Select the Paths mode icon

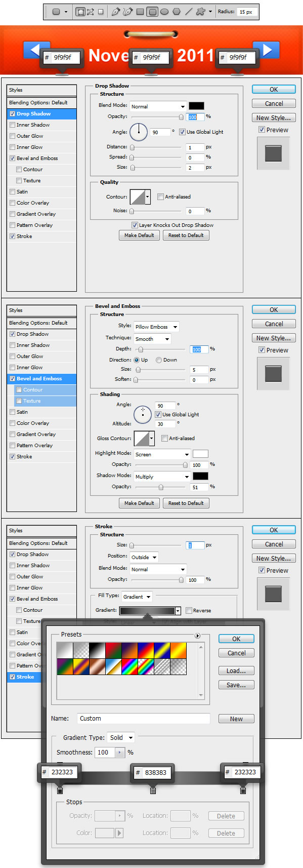point(91,12)
